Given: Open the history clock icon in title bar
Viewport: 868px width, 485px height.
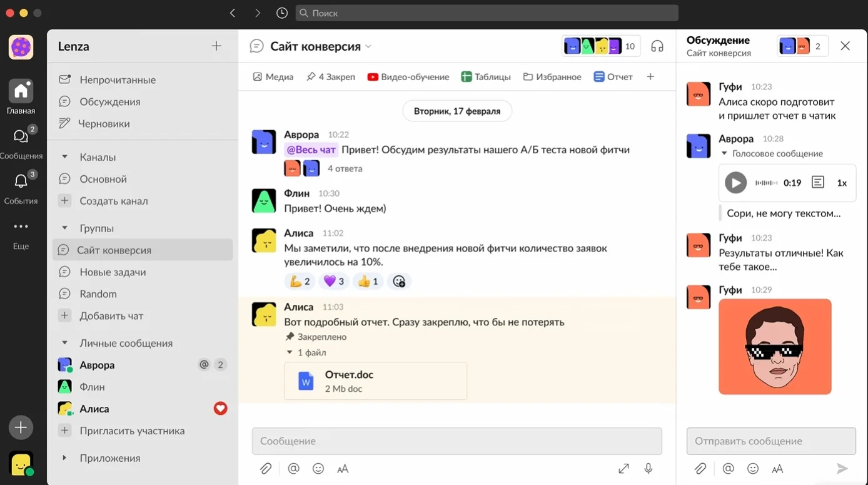Looking at the screenshot, I should 282,13.
